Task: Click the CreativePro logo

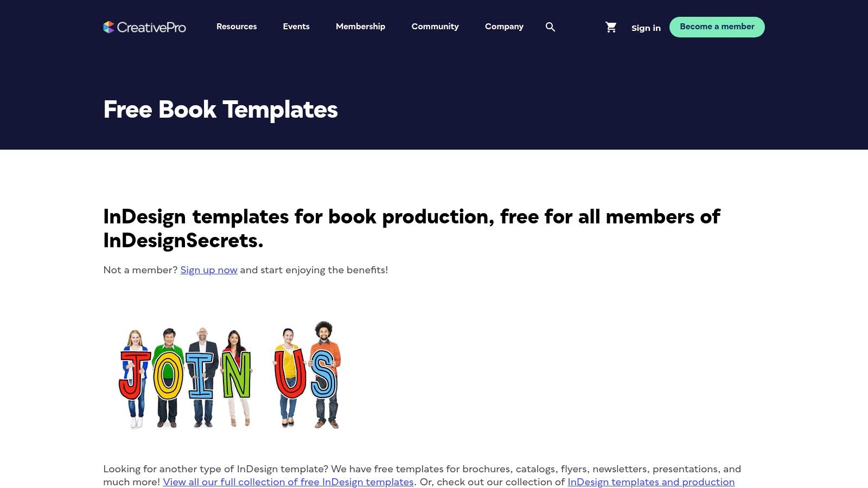Action: (144, 27)
